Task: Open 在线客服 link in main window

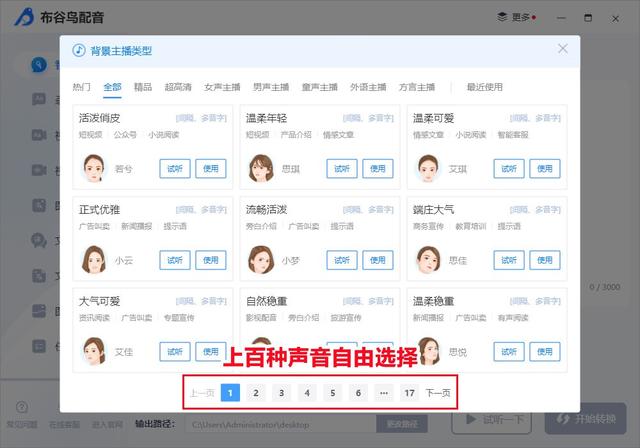Action: (64, 424)
